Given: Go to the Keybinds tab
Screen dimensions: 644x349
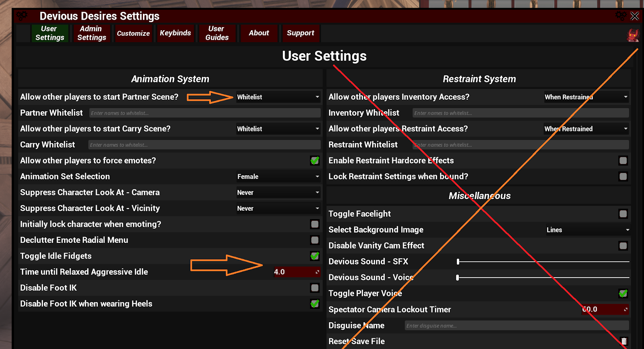Looking at the screenshot, I should click(x=175, y=33).
